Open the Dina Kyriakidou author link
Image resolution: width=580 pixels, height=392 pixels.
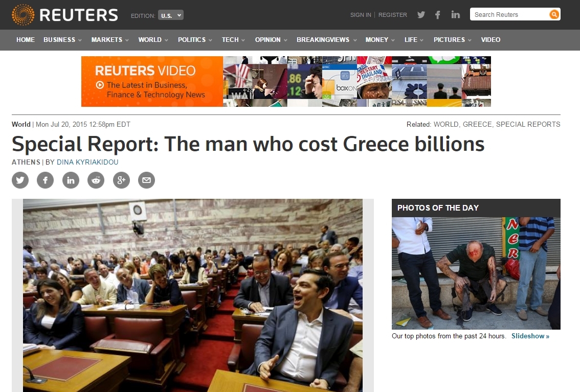[87, 162]
